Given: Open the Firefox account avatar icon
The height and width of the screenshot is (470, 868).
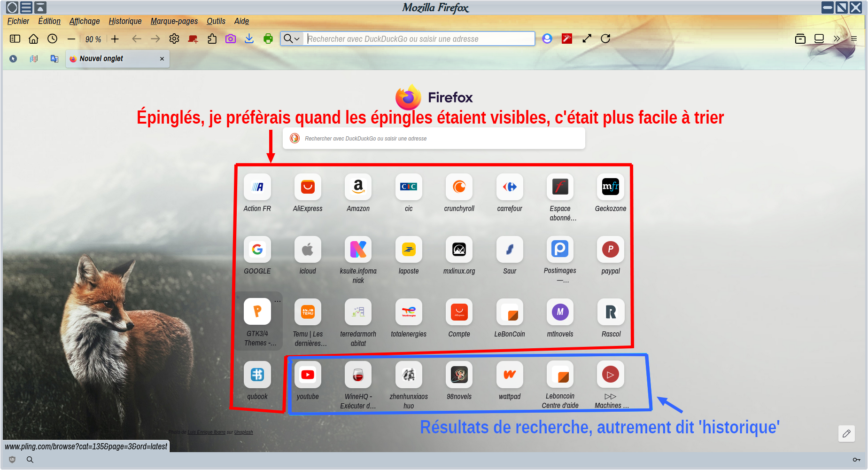Looking at the screenshot, I should (x=547, y=39).
